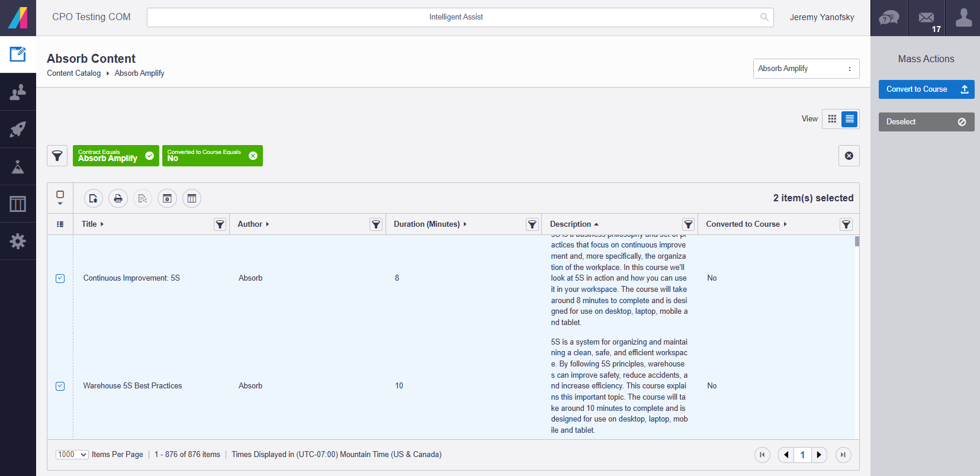Click the 2 item(s) selected label
The image size is (980, 476).
pos(813,198)
